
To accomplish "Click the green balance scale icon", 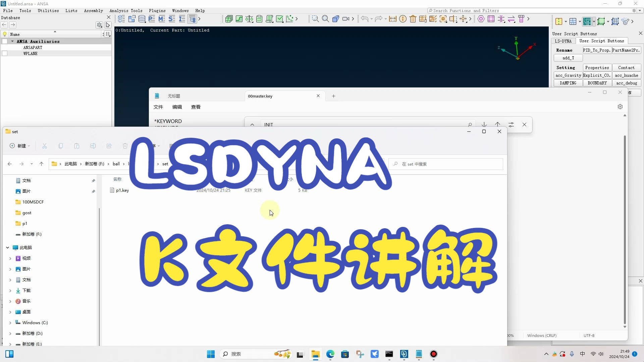I will 249,19.
